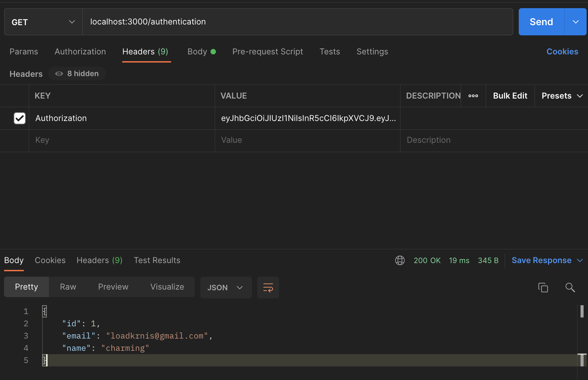Open the GET method dropdown
588x380 pixels.
43,22
